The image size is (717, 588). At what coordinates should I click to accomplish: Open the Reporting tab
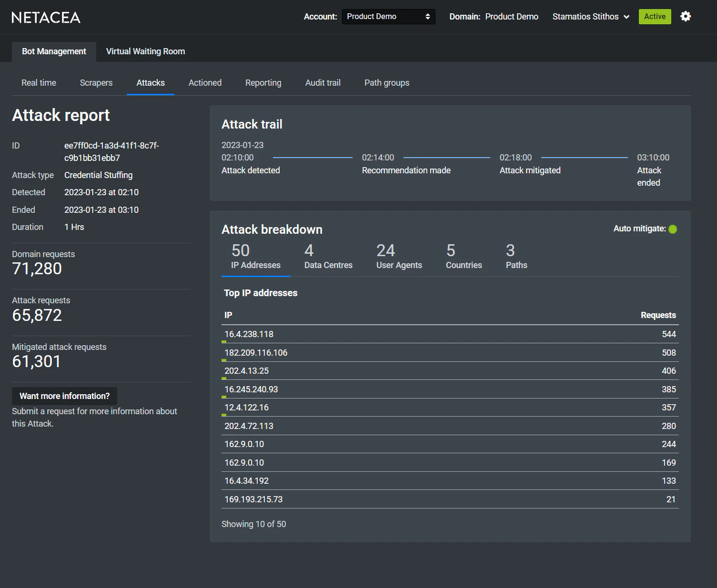263,82
